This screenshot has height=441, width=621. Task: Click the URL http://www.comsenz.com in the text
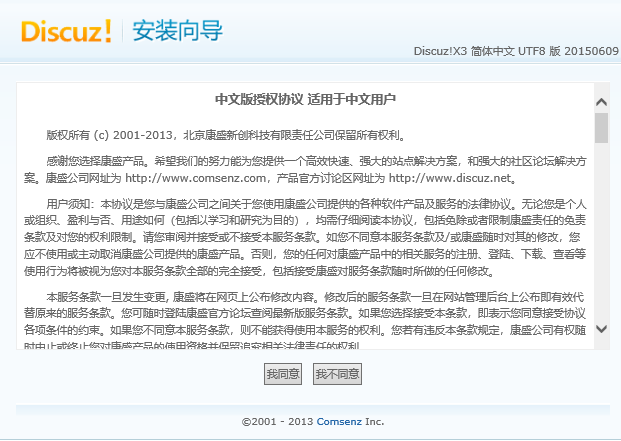tap(196, 178)
